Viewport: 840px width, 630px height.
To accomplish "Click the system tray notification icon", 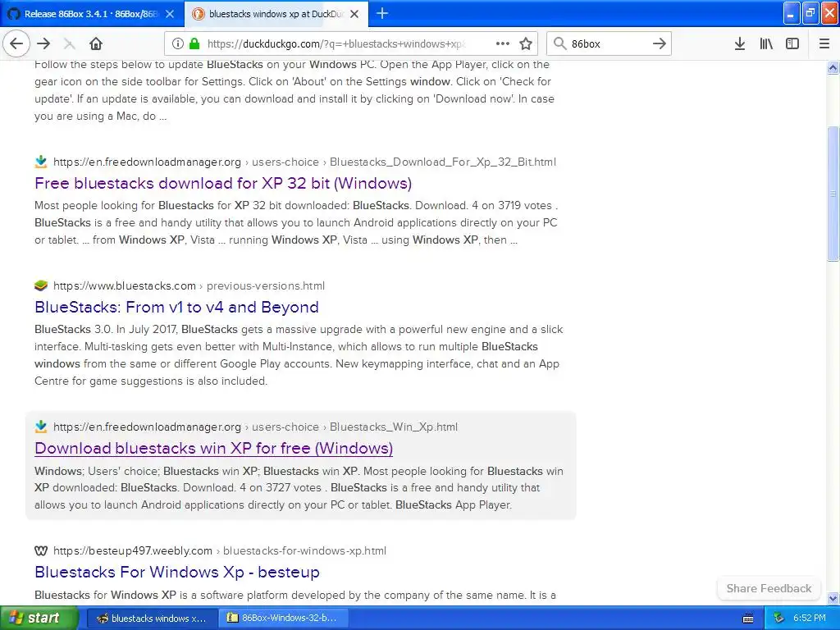I will 779,619.
